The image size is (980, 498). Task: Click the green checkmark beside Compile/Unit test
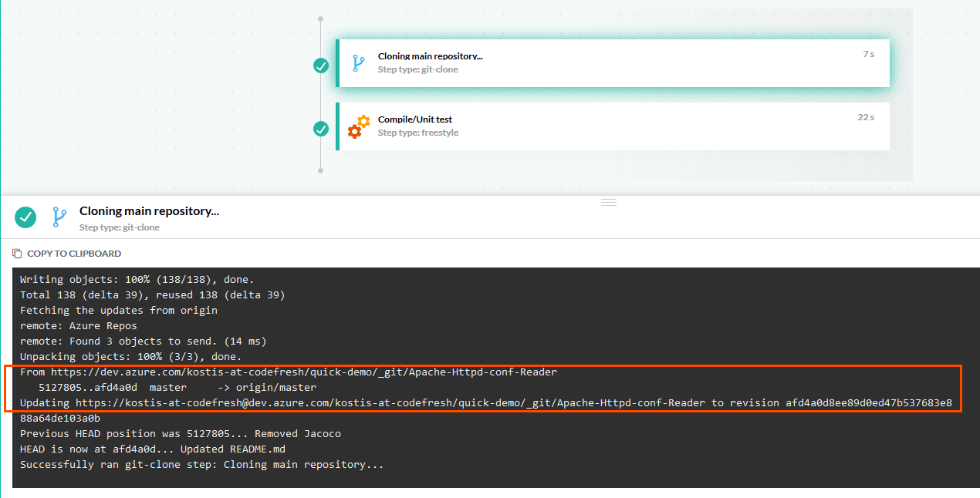click(321, 129)
